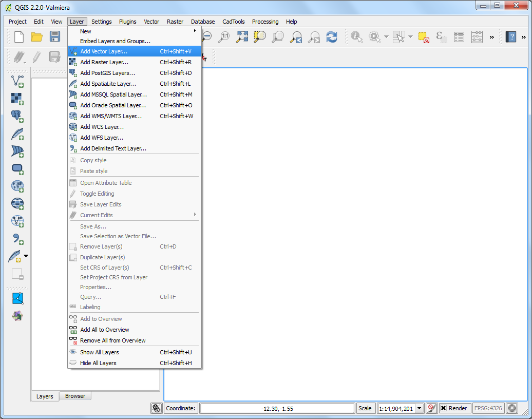This screenshot has height=419, width=532.
Task: Click the Zoom to Selection icon
Action: (260, 36)
